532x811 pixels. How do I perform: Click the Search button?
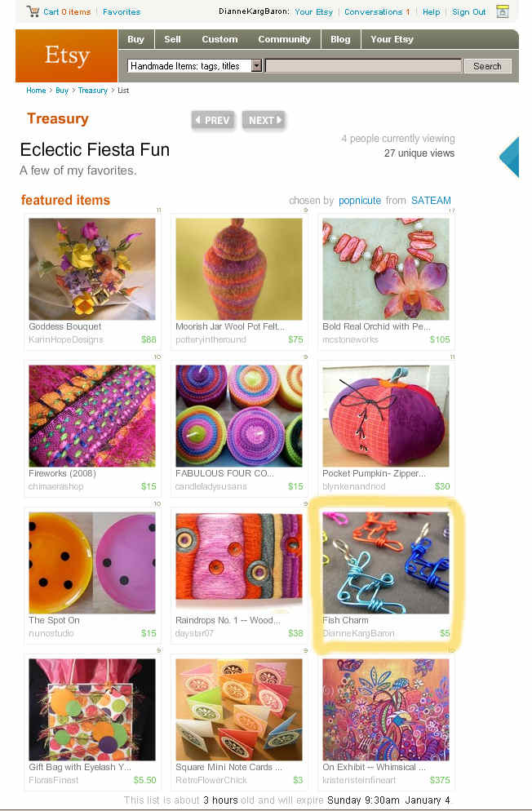click(487, 66)
